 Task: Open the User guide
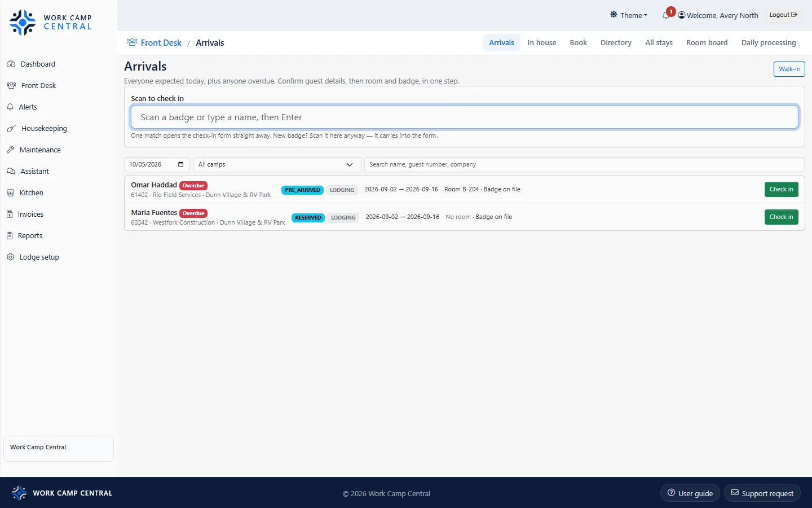(690, 493)
